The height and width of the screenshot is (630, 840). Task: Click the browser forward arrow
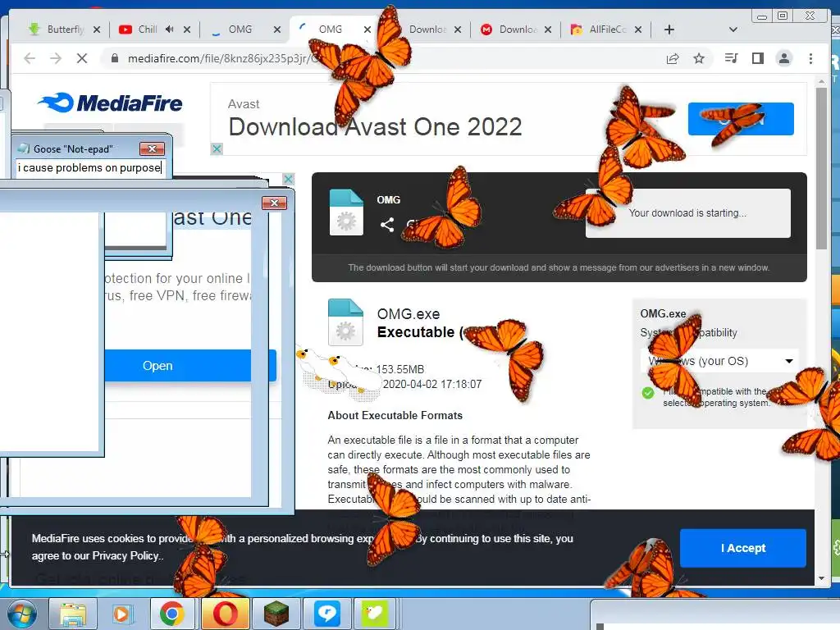56,58
